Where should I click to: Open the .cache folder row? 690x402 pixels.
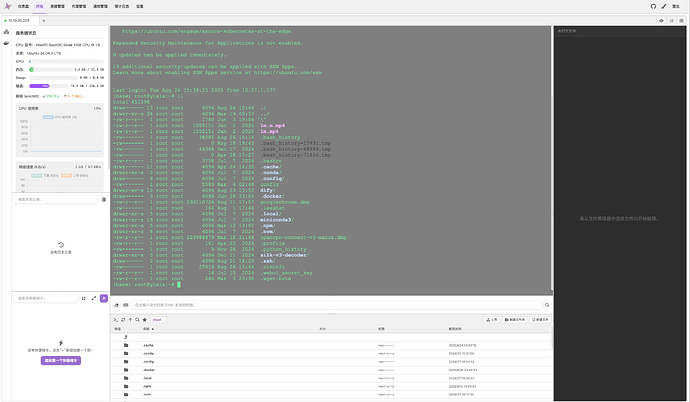pyautogui.click(x=331, y=345)
